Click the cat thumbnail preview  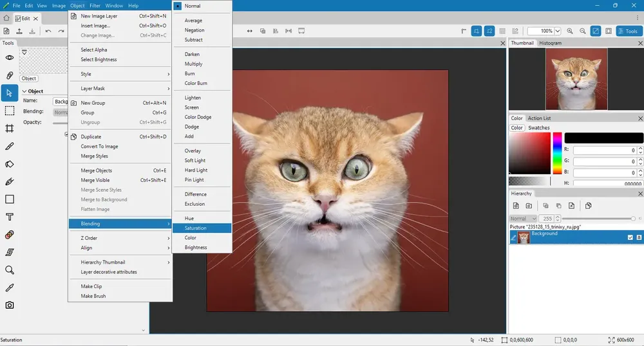click(576, 78)
